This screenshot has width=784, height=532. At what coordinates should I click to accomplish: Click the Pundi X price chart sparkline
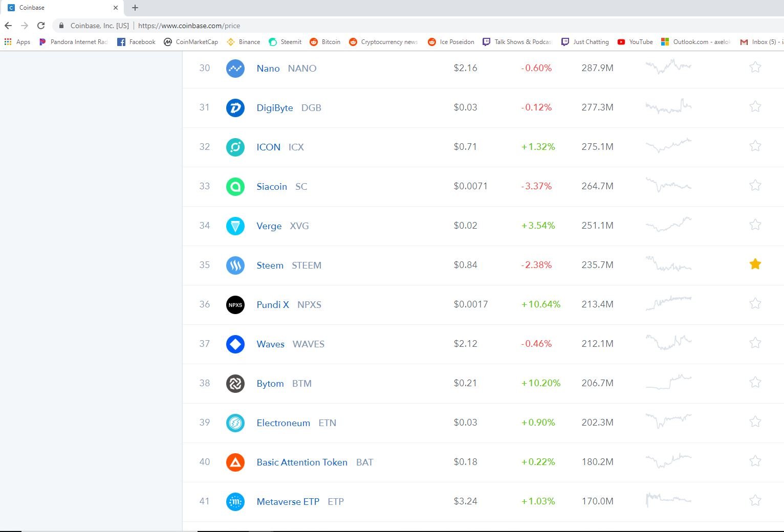click(x=668, y=303)
